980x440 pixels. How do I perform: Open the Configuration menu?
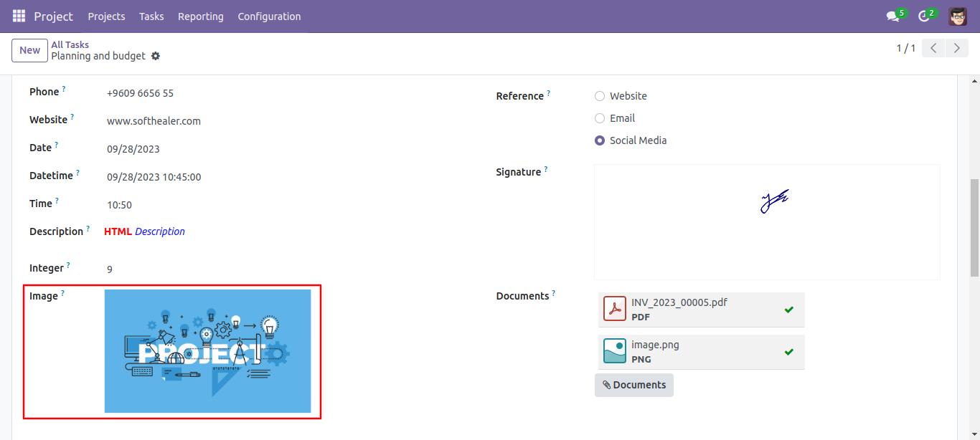269,16
